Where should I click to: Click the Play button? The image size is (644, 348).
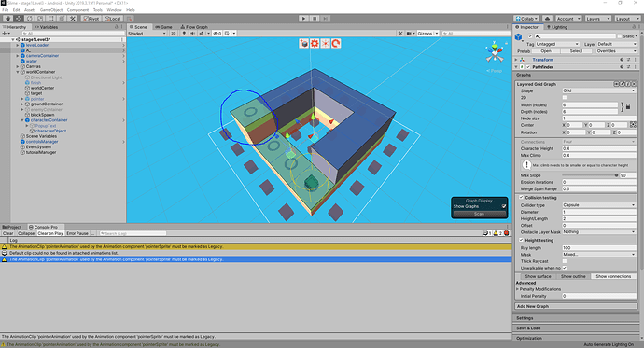pos(303,19)
